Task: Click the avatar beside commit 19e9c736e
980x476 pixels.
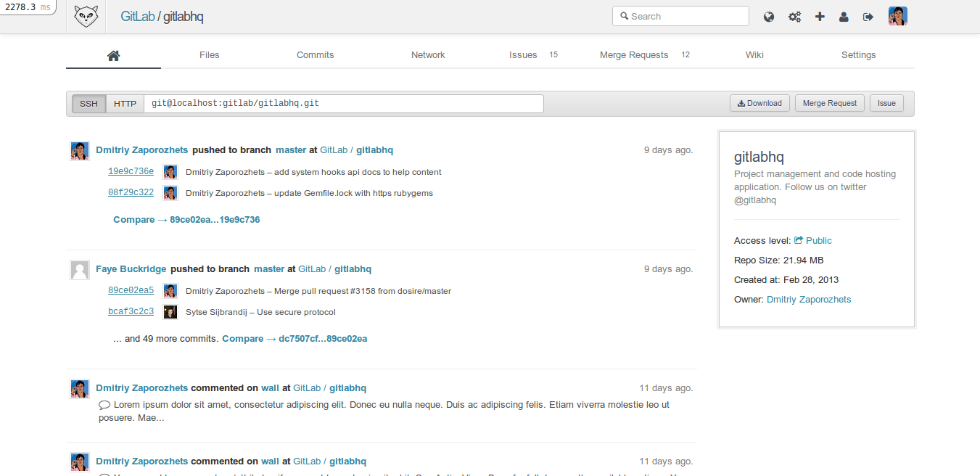Action: pyautogui.click(x=169, y=172)
